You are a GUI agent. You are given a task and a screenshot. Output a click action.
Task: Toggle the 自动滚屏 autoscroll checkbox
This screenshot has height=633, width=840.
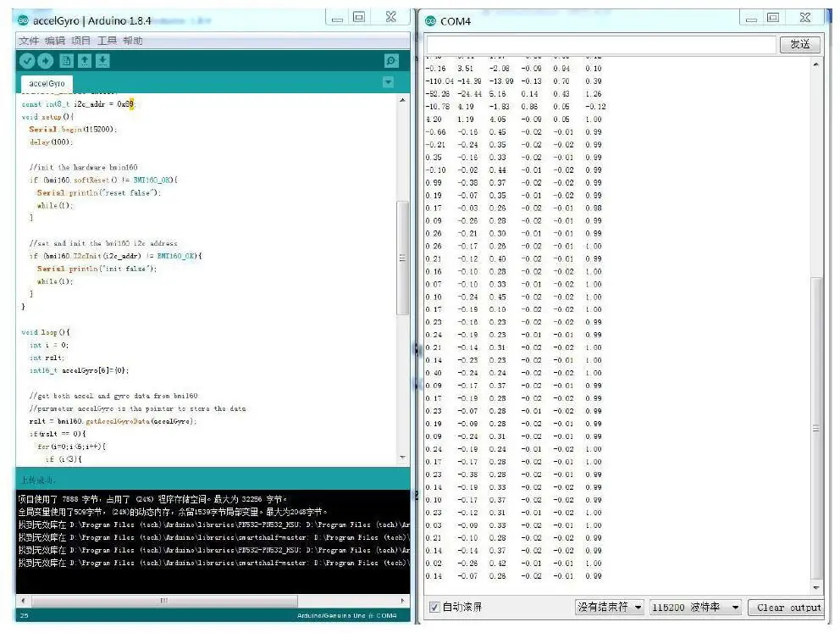434,608
